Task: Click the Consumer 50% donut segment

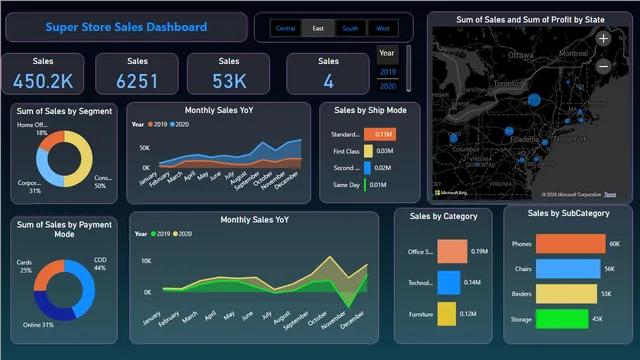Action: pyautogui.click(x=87, y=159)
